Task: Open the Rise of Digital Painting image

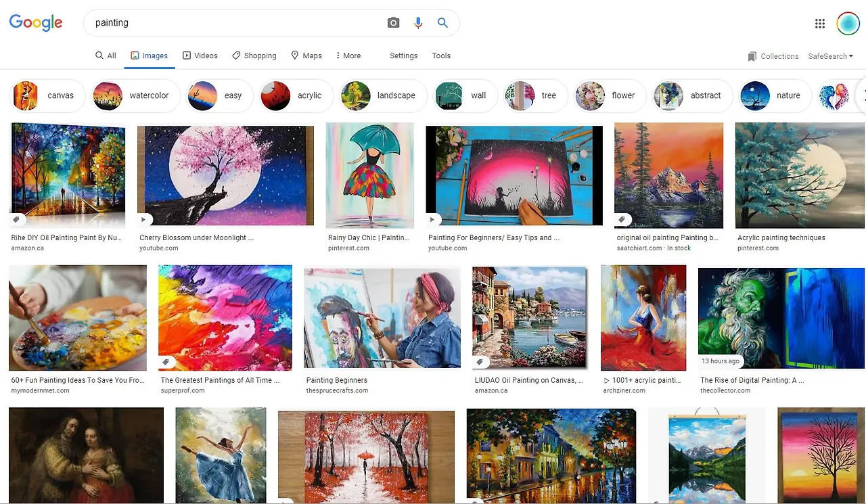Action: tap(781, 318)
